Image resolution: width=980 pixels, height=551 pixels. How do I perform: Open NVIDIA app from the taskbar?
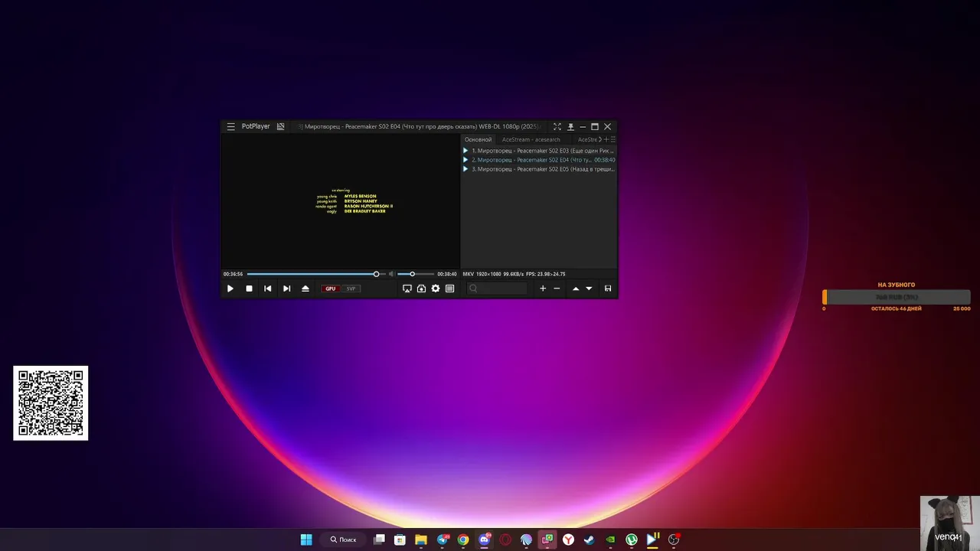point(610,540)
